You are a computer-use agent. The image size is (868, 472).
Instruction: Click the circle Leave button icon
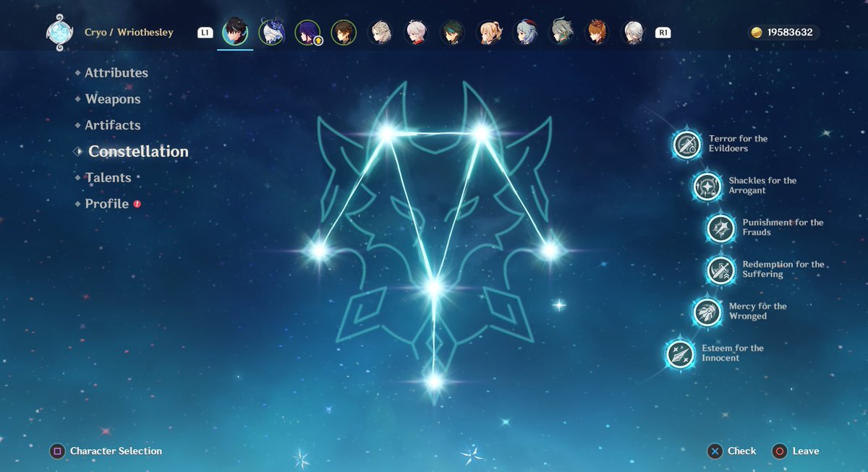(779, 451)
